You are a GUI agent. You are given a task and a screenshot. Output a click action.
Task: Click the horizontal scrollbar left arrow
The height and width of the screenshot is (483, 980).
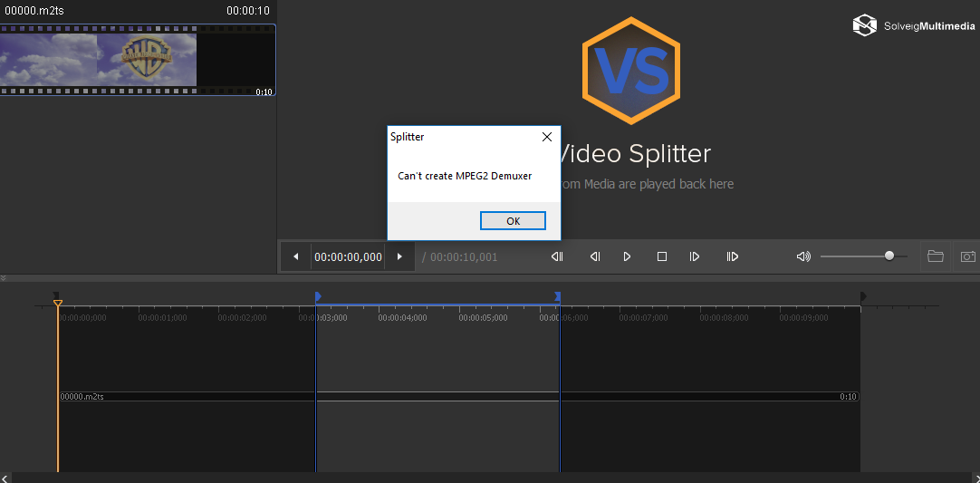point(5,478)
